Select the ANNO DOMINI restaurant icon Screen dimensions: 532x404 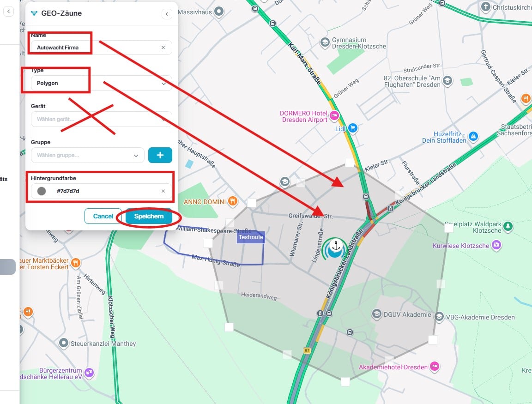click(232, 201)
